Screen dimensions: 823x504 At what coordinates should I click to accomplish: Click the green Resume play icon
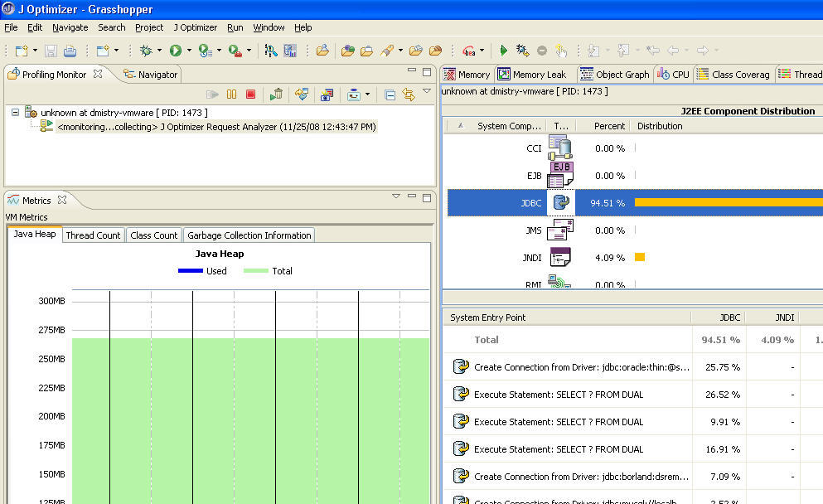tap(503, 51)
